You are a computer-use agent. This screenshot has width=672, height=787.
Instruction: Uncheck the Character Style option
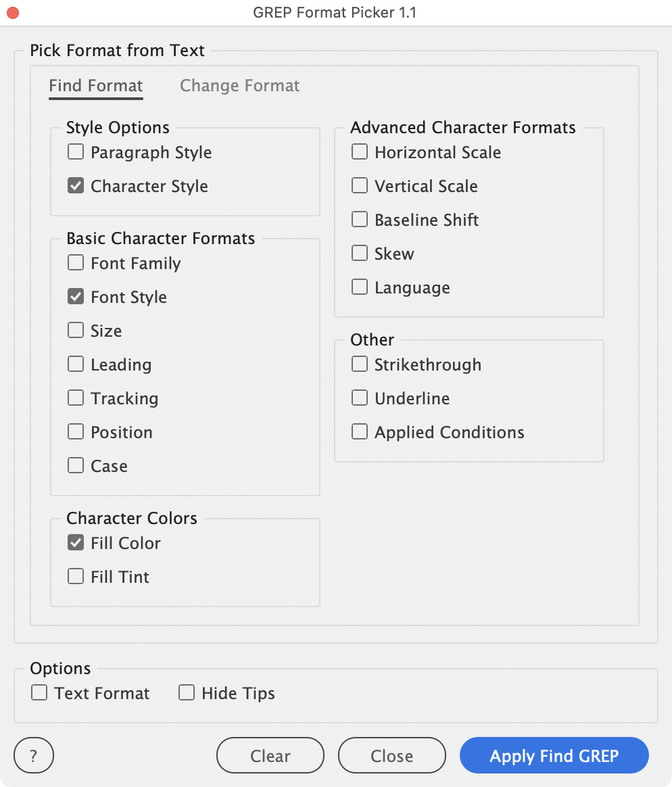[x=76, y=186]
